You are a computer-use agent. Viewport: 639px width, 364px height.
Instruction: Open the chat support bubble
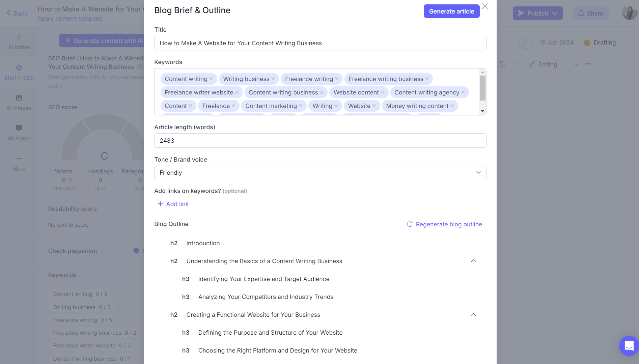pos(629,345)
